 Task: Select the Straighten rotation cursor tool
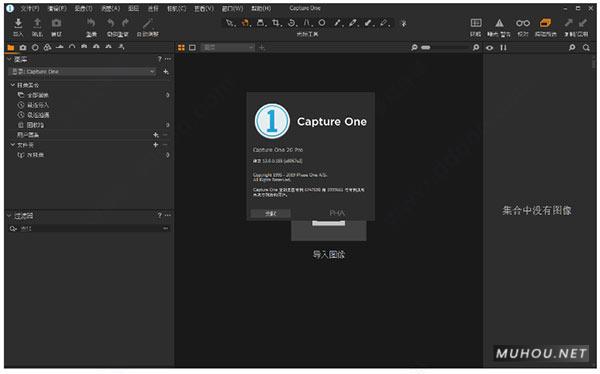[292, 23]
